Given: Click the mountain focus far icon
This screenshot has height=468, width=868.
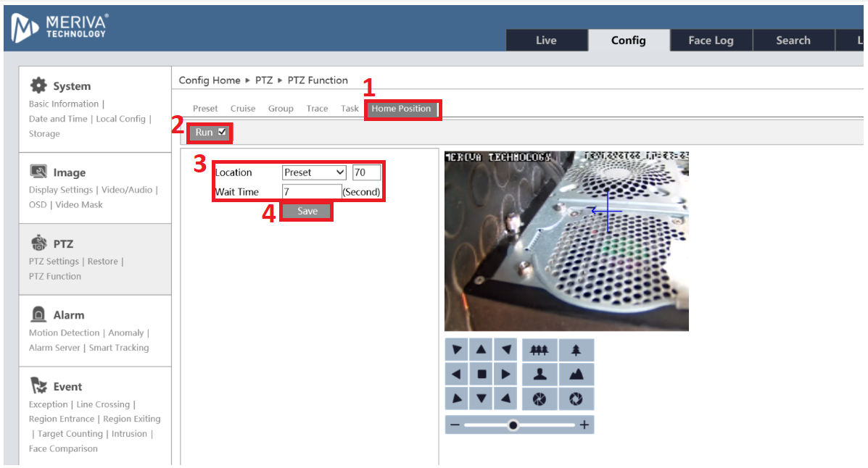Looking at the screenshot, I should [576, 375].
